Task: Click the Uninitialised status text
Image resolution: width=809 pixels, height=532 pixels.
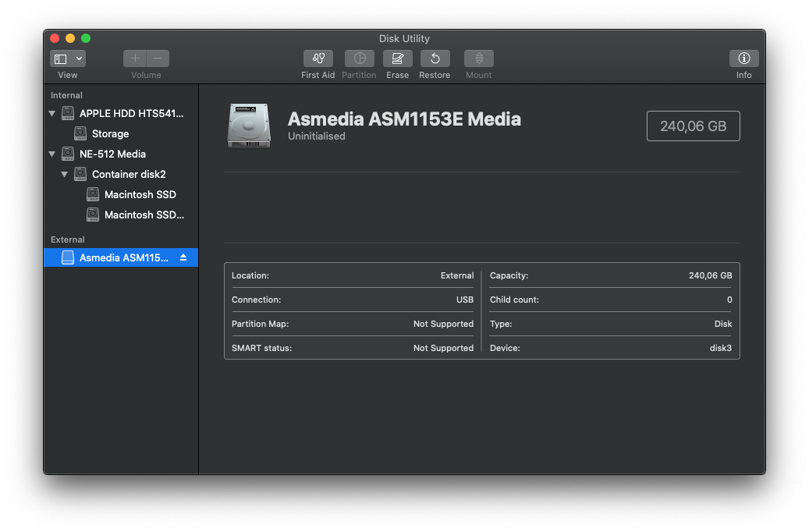Action: click(x=316, y=137)
